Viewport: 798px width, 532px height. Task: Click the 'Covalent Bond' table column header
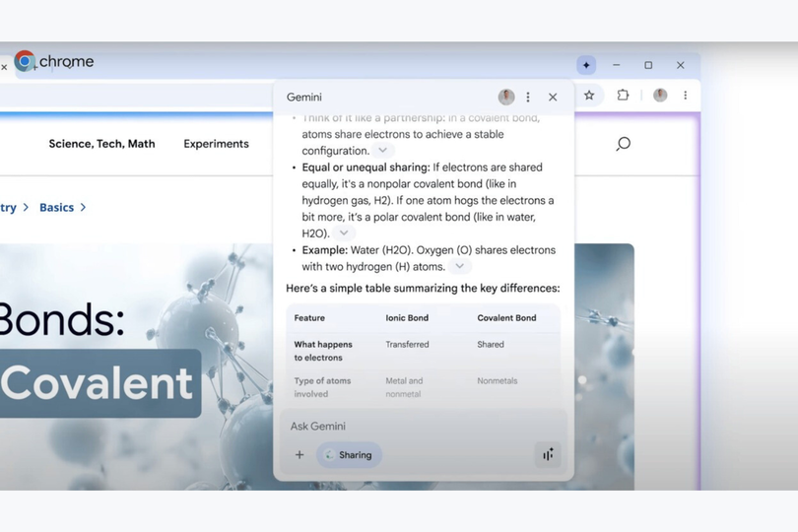click(x=506, y=318)
